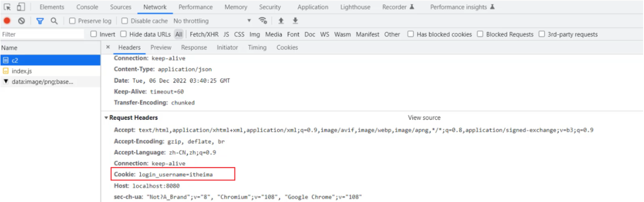Switch to the Console tab
Screen dimensions: 644x202
click(x=87, y=7)
